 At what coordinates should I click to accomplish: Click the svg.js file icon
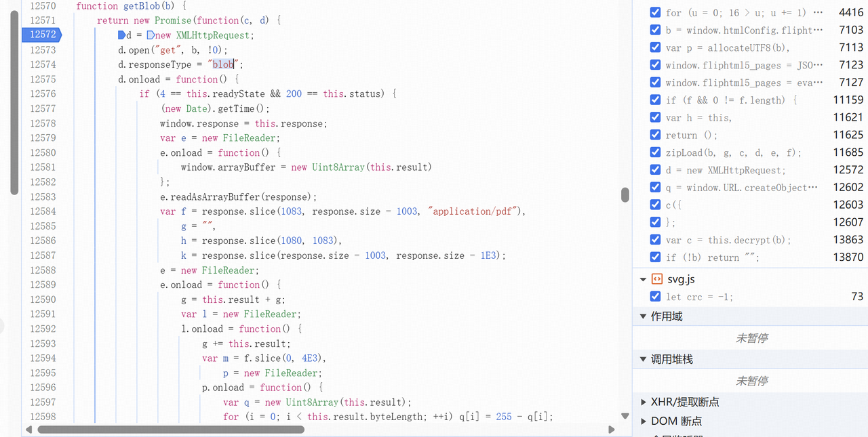pyautogui.click(x=656, y=279)
